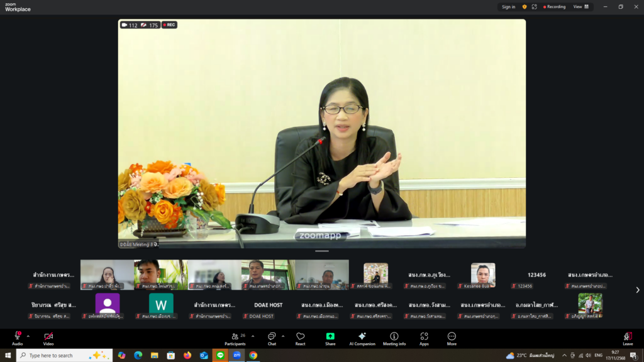This screenshot has height=362, width=644.
Task: Open Google Chrome from the taskbar
Action: 253,355
